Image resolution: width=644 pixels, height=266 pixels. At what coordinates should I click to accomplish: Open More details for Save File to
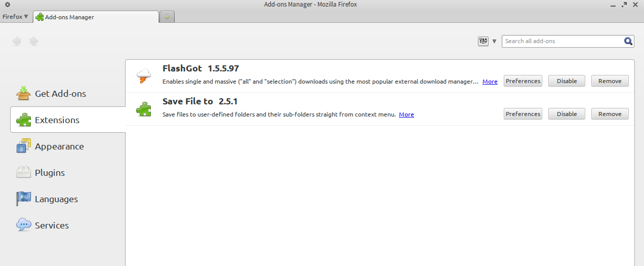point(407,115)
